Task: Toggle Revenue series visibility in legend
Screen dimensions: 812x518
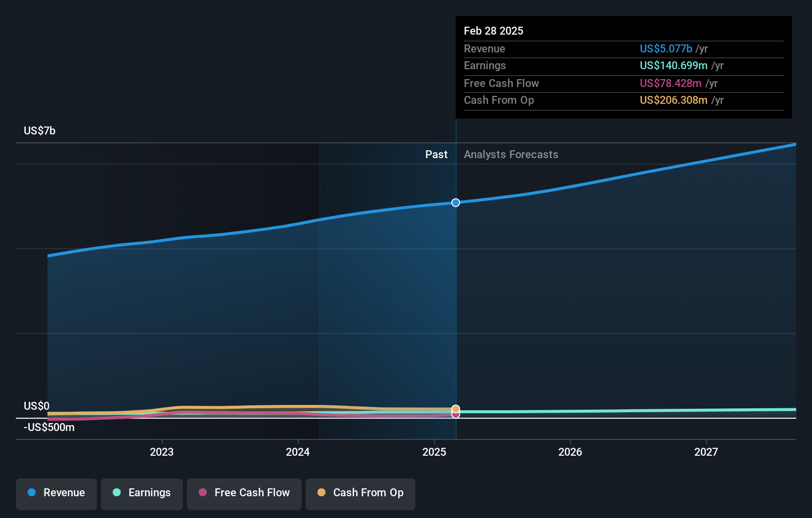Action: (x=56, y=493)
